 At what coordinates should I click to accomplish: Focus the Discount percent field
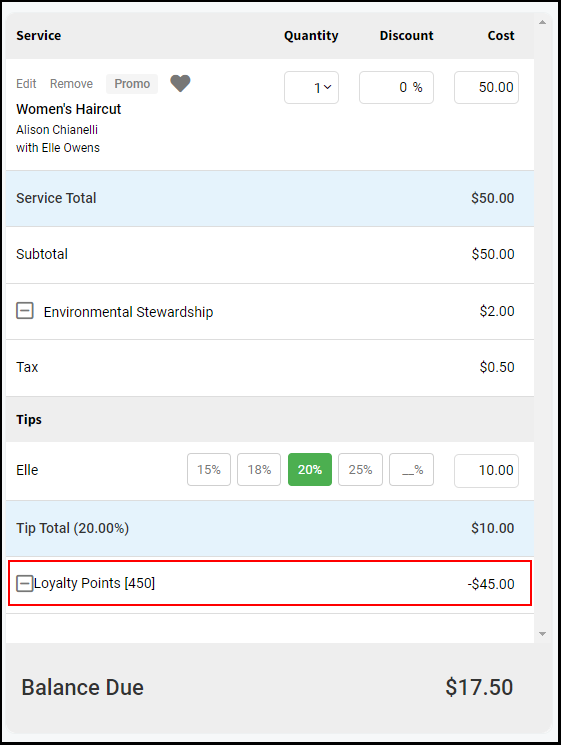(396, 87)
